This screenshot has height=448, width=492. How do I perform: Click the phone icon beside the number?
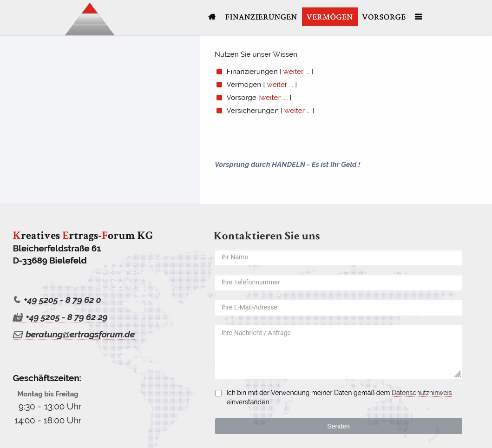[x=17, y=300]
